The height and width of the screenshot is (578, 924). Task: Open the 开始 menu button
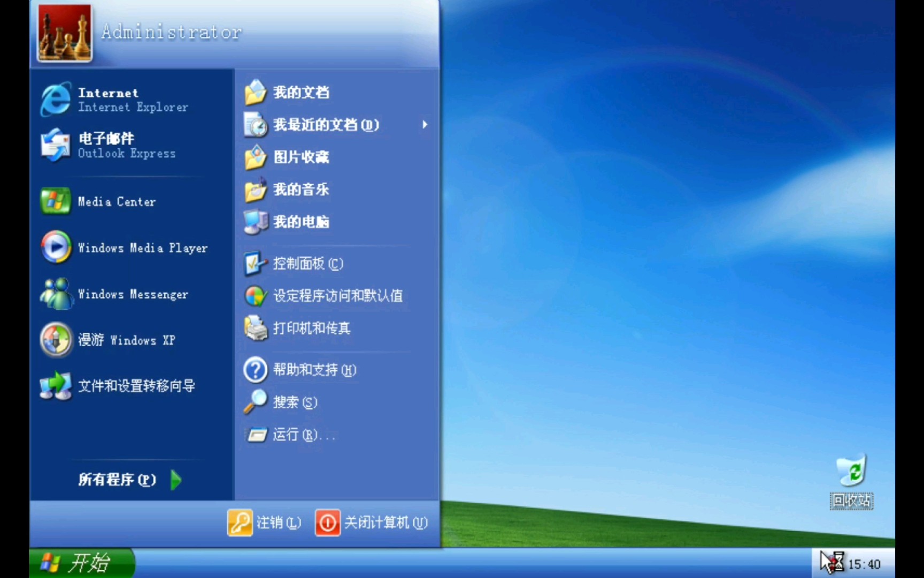point(80,562)
